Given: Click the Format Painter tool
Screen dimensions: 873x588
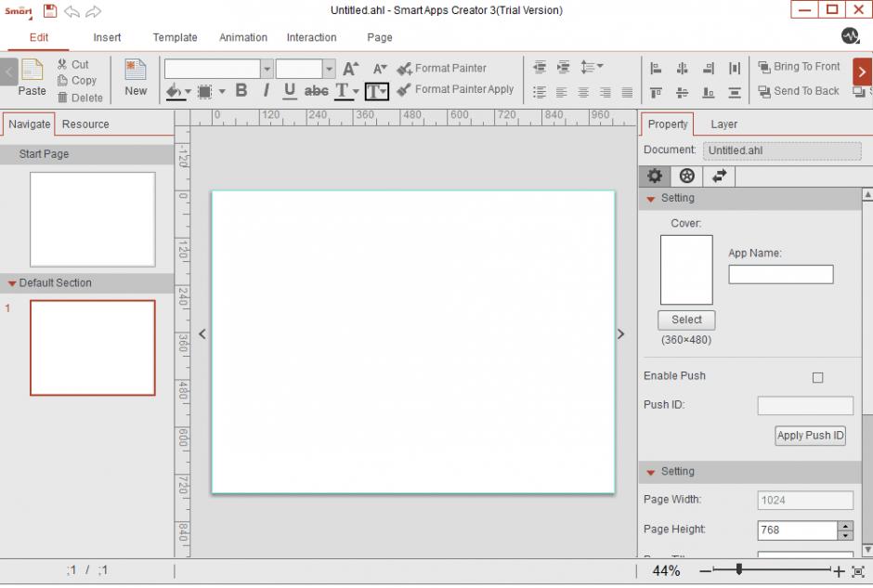Looking at the screenshot, I should (x=441, y=68).
